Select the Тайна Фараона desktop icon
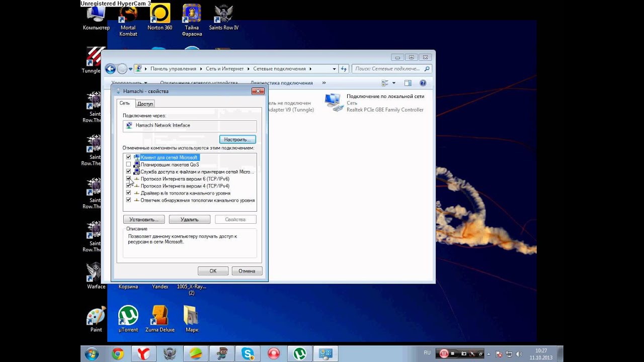The image size is (644, 362). tap(192, 21)
